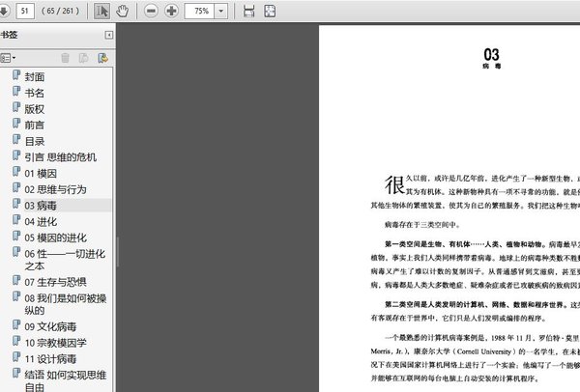Click the bookmark icon beside 前言
This screenshot has width=580, height=392.
click(x=16, y=123)
